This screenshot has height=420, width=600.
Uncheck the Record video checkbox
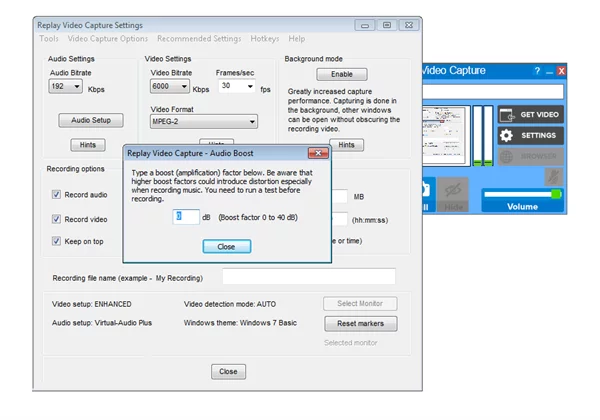[x=57, y=218]
